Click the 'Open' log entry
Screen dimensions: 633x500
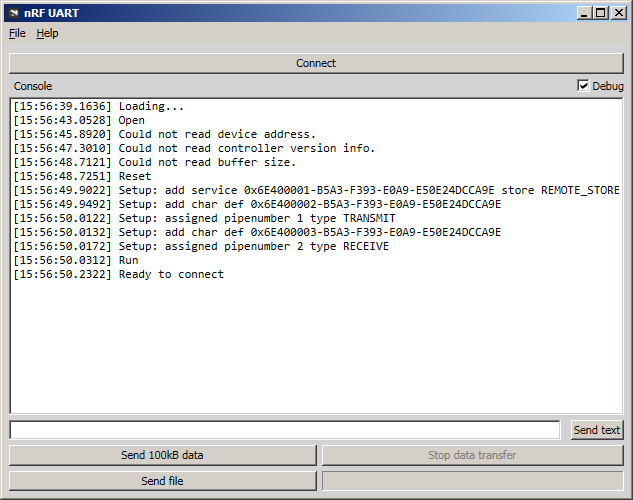click(x=79, y=120)
